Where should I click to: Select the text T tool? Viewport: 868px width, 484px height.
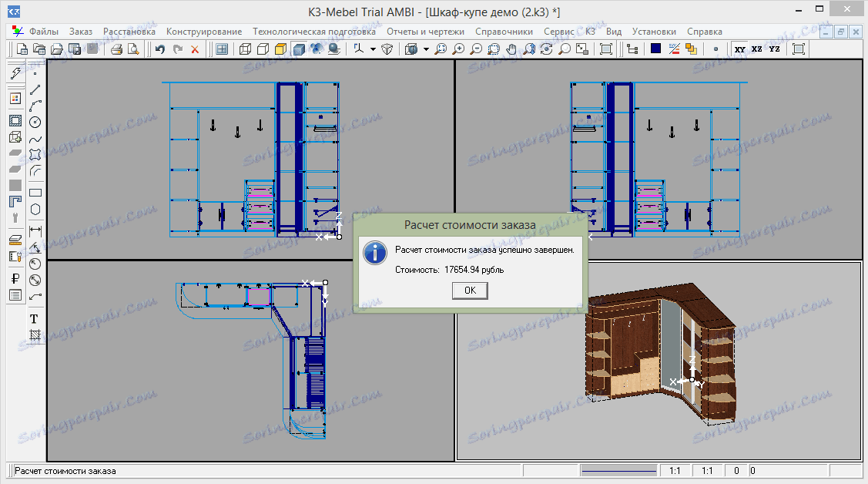[x=35, y=318]
